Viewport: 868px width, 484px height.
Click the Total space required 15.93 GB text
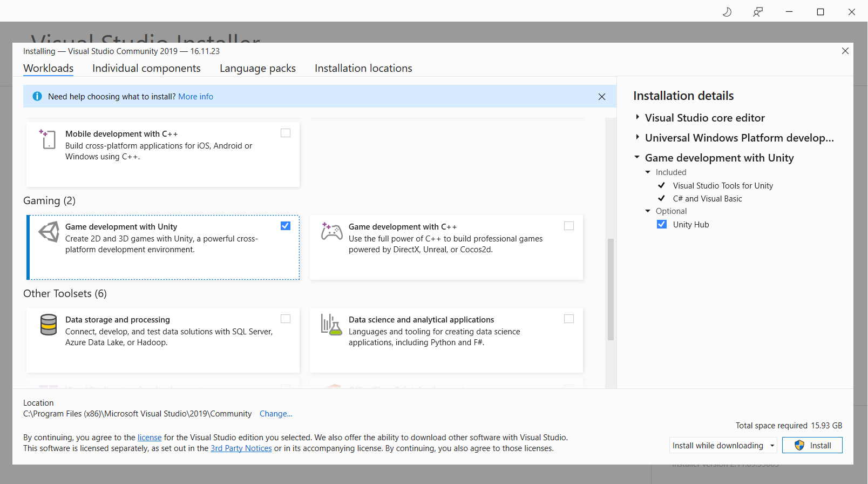789,426
